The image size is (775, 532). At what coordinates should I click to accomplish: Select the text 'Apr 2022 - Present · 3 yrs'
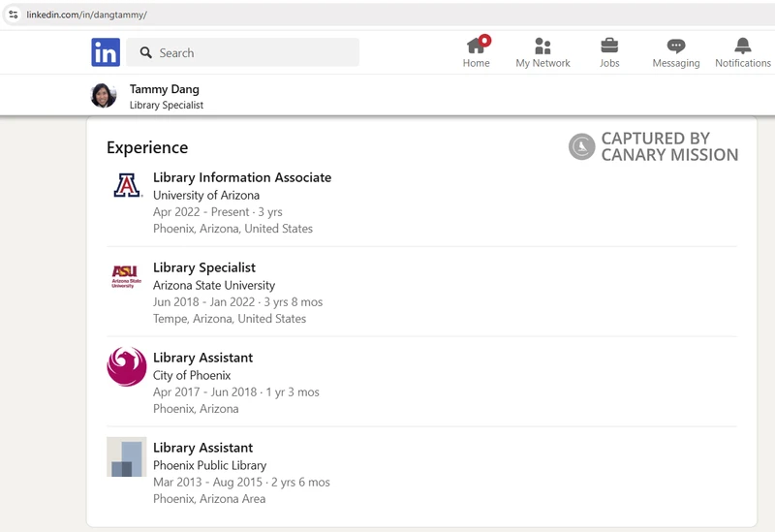pyautogui.click(x=217, y=212)
